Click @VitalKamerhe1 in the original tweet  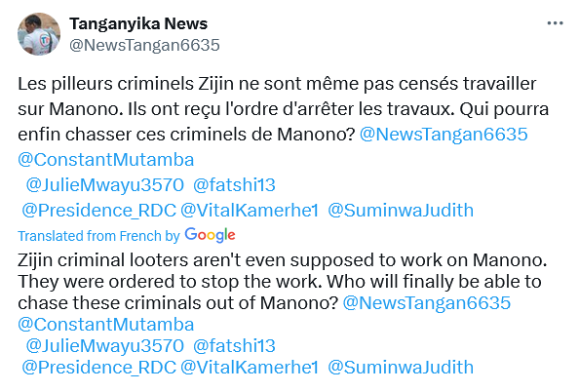250,211
